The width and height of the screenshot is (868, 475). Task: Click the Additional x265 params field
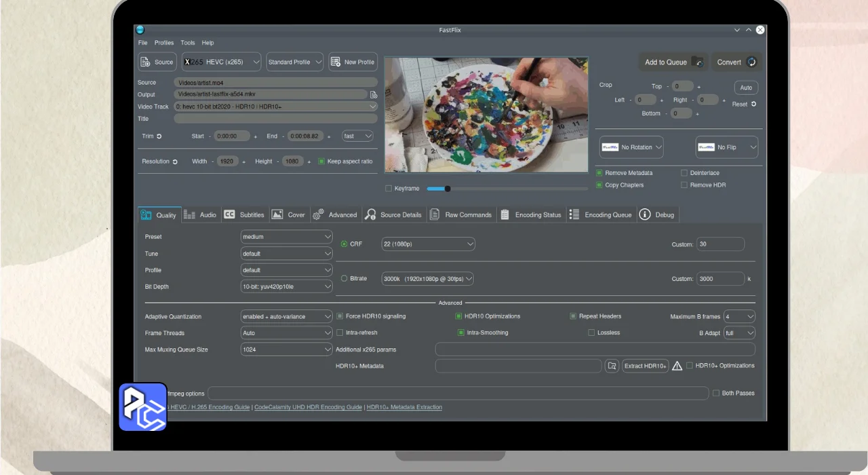(594, 349)
